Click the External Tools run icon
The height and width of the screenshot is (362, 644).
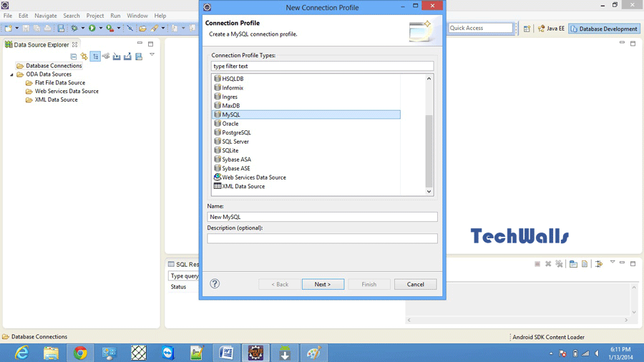pyautogui.click(x=109, y=29)
